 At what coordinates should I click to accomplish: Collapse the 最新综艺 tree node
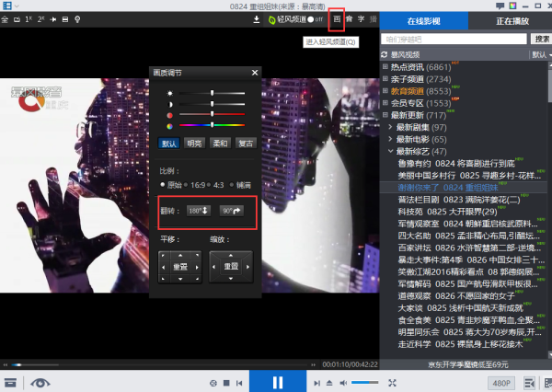(391, 151)
